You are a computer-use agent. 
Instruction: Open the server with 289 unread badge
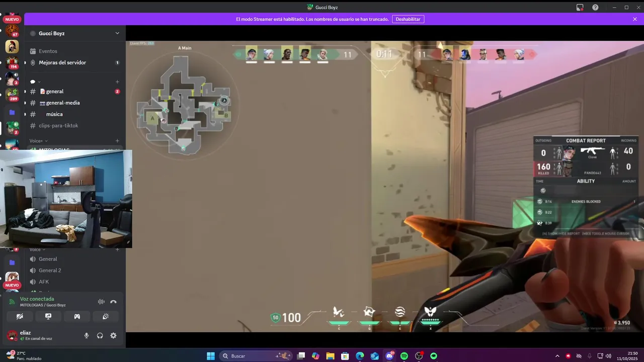coord(12,95)
